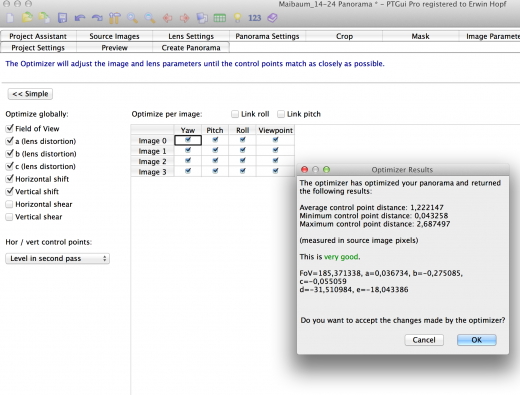Viewport: 520px width, 395px height.
Task: Open the Crop tab
Action: pos(344,36)
